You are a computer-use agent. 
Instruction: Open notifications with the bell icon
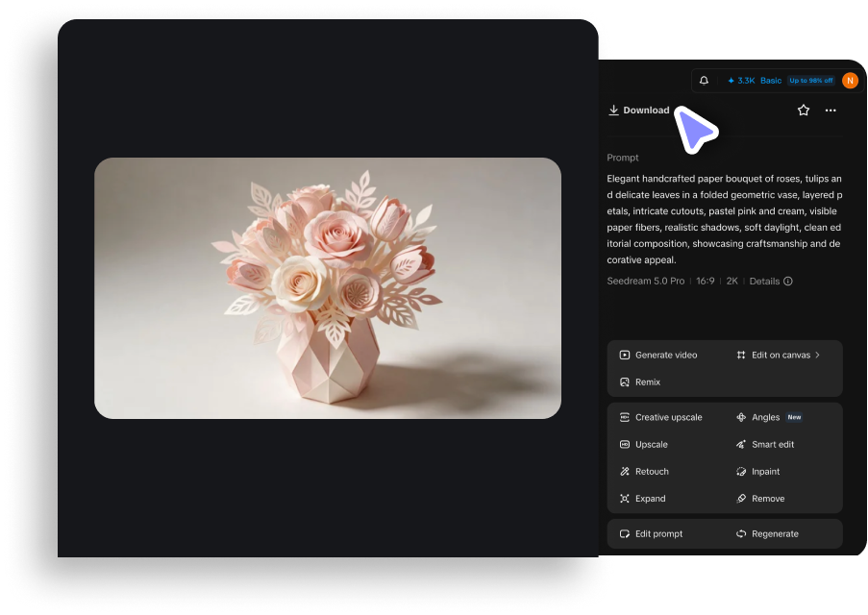[x=704, y=81]
